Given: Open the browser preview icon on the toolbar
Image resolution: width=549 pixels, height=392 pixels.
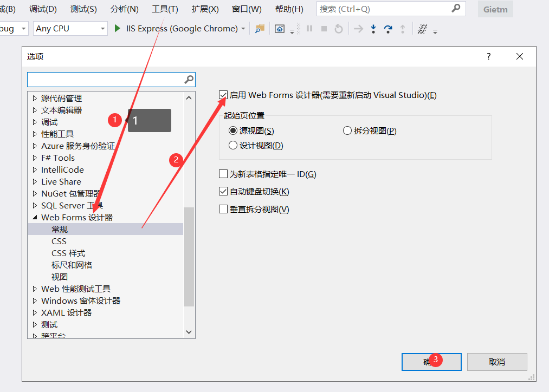Looking at the screenshot, I should pos(280,28).
